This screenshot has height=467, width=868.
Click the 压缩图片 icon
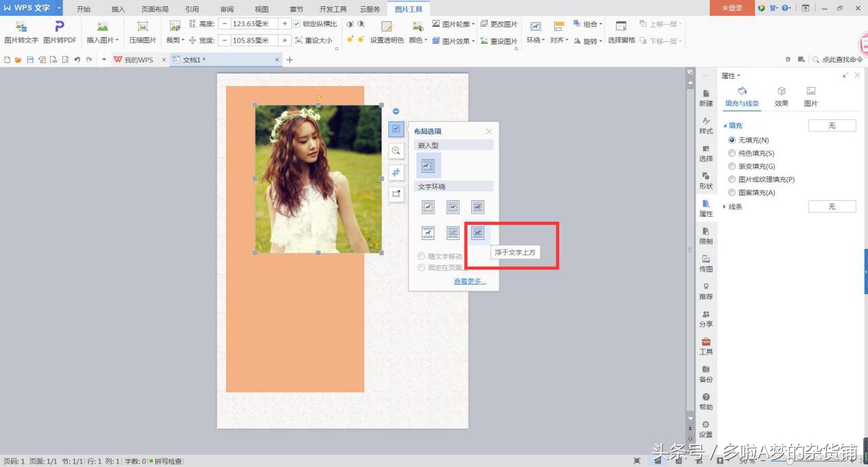[x=142, y=32]
